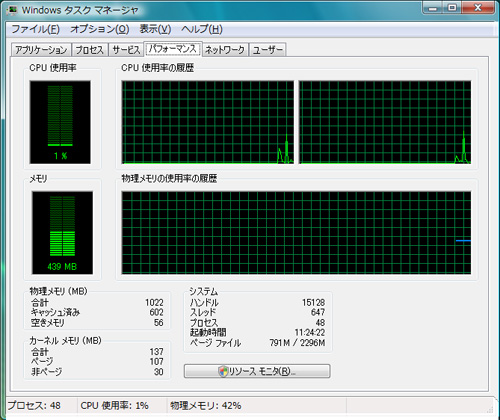
Task: Click the handles count 15128
Action: point(313,302)
